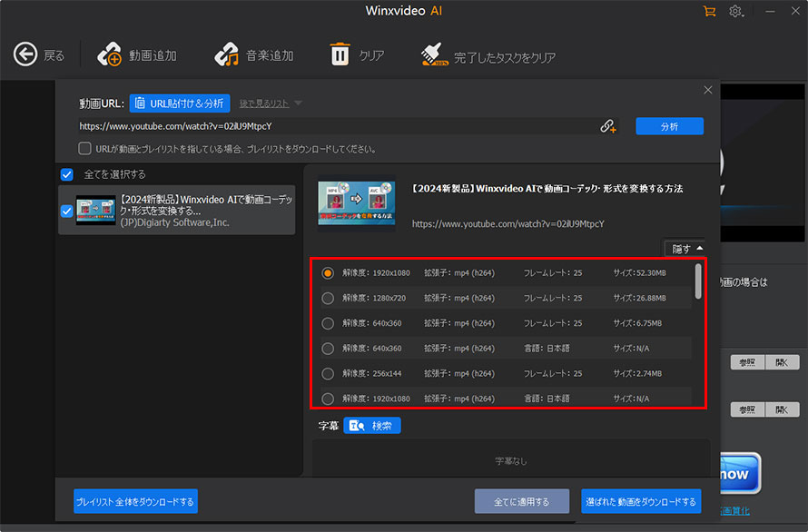Click the クリア trash icon
The height and width of the screenshot is (532, 808).
[x=340, y=54]
